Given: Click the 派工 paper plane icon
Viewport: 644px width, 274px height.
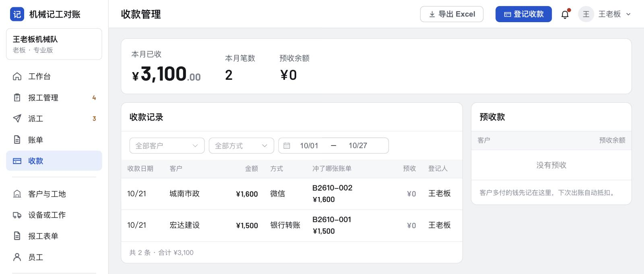Looking at the screenshot, I should click(x=17, y=118).
